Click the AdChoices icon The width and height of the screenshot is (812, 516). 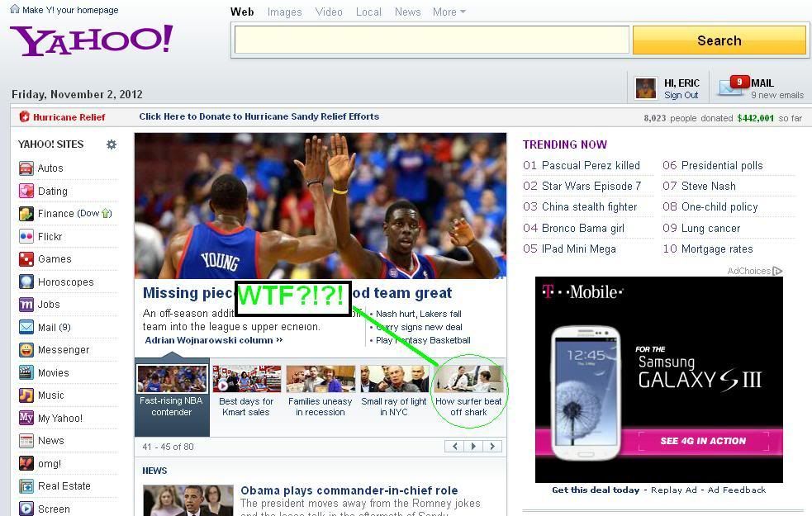click(776, 271)
